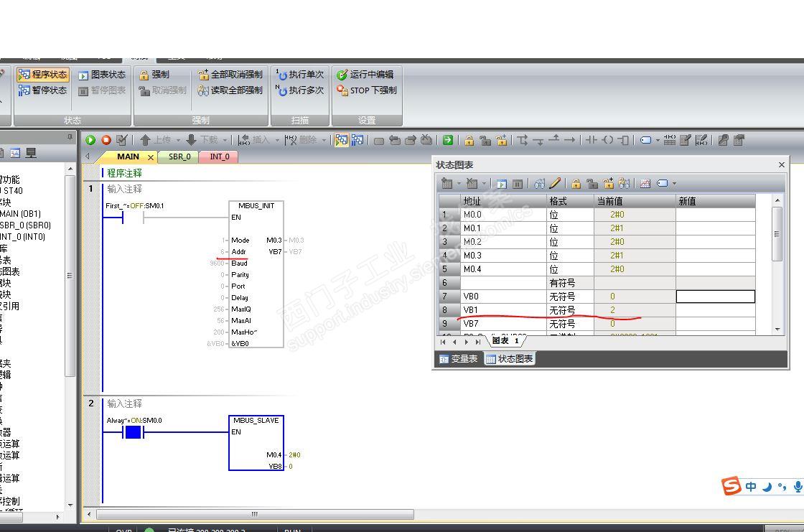Click the Insert box icon

tap(623, 140)
